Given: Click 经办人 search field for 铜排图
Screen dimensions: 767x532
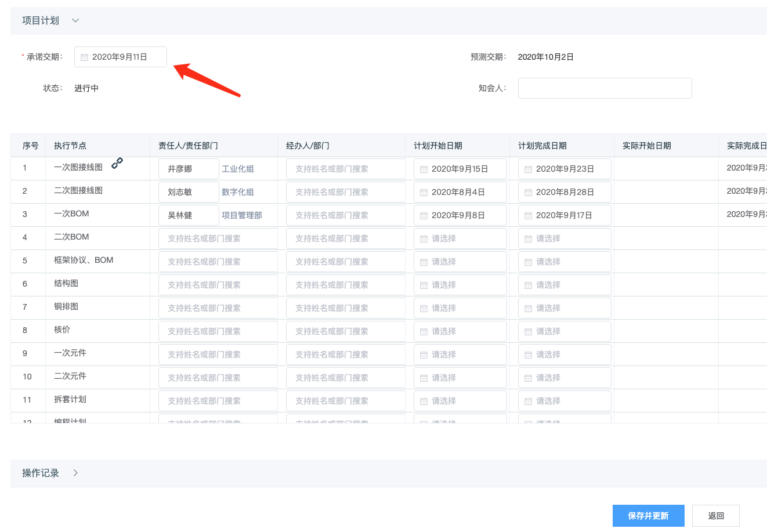Looking at the screenshot, I should tap(345, 308).
